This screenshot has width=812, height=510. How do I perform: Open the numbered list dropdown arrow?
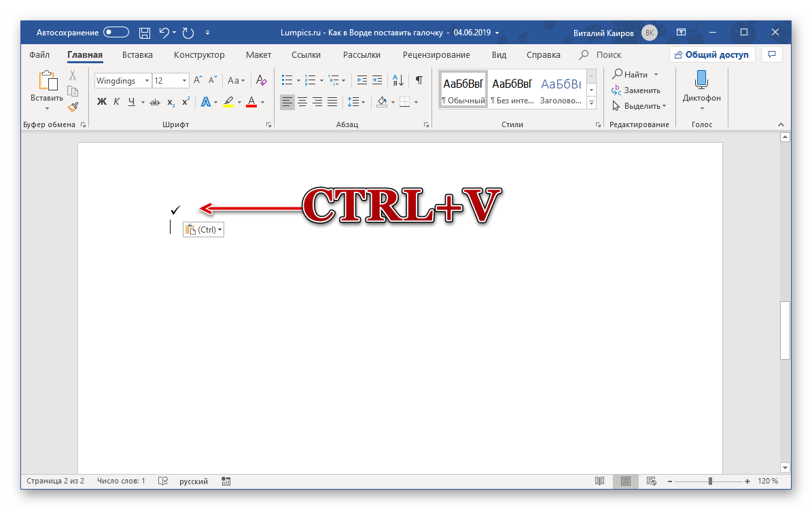pos(321,81)
